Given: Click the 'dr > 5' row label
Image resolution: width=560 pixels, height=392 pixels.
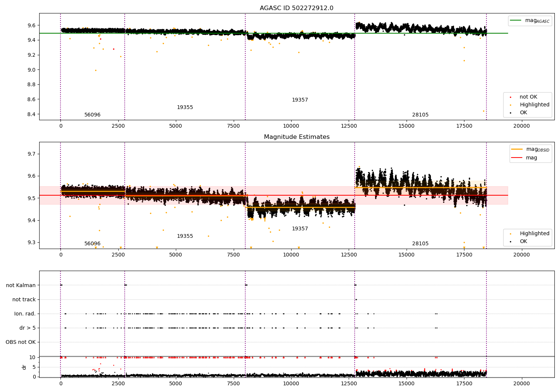Looking at the screenshot, I should point(28,328).
